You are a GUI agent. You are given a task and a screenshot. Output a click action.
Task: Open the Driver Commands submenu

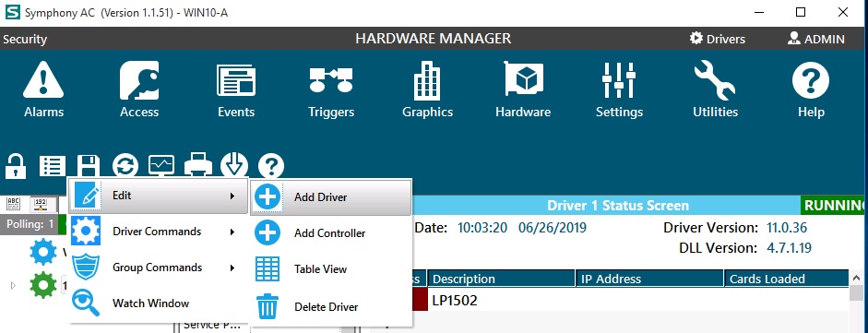(x=158, y=232)
